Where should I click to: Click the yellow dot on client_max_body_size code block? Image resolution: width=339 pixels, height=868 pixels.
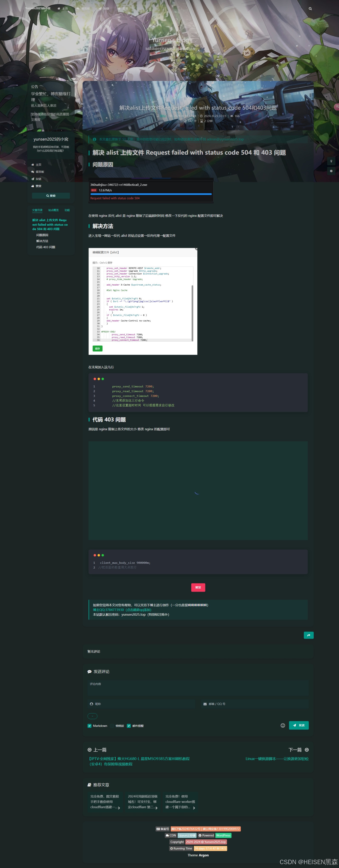[x=99, y=555]
